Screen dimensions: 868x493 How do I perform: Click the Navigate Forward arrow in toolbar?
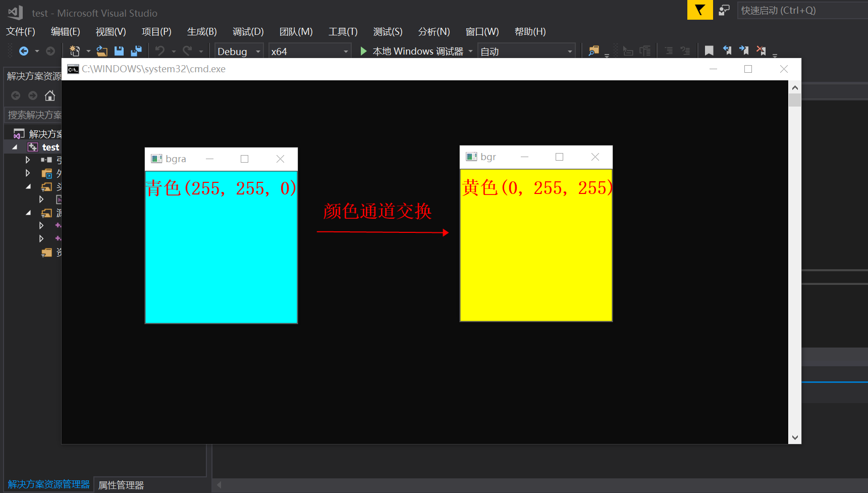coord(50,51)
